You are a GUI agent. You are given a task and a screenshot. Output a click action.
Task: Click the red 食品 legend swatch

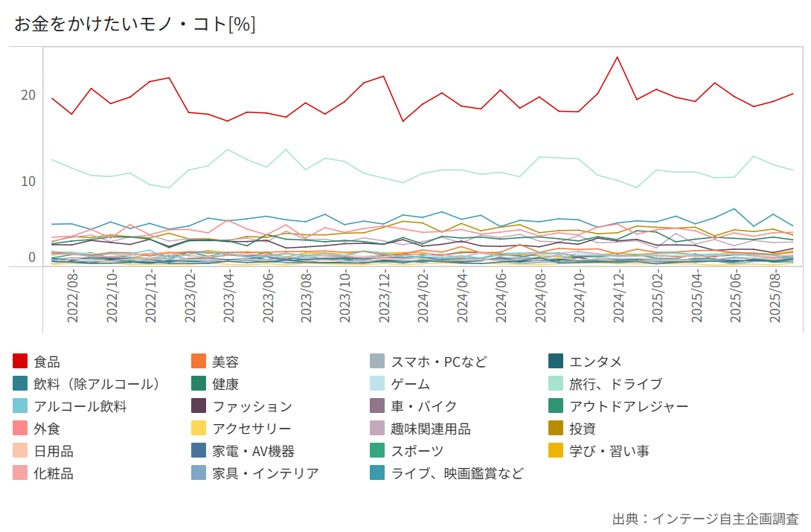21,362
